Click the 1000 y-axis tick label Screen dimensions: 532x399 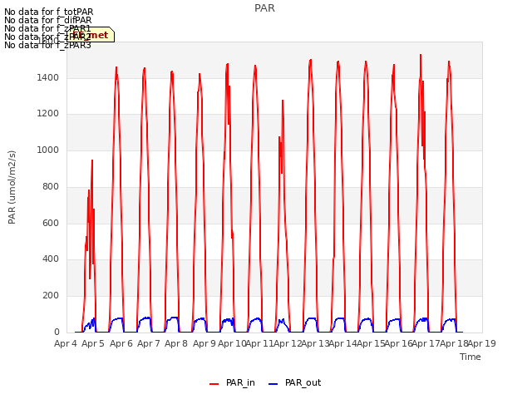[48, 150]
